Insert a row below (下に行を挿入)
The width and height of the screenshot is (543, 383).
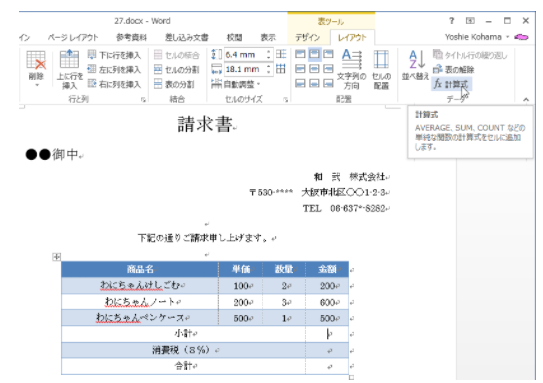pyautogui.click(x=114, y=55)
